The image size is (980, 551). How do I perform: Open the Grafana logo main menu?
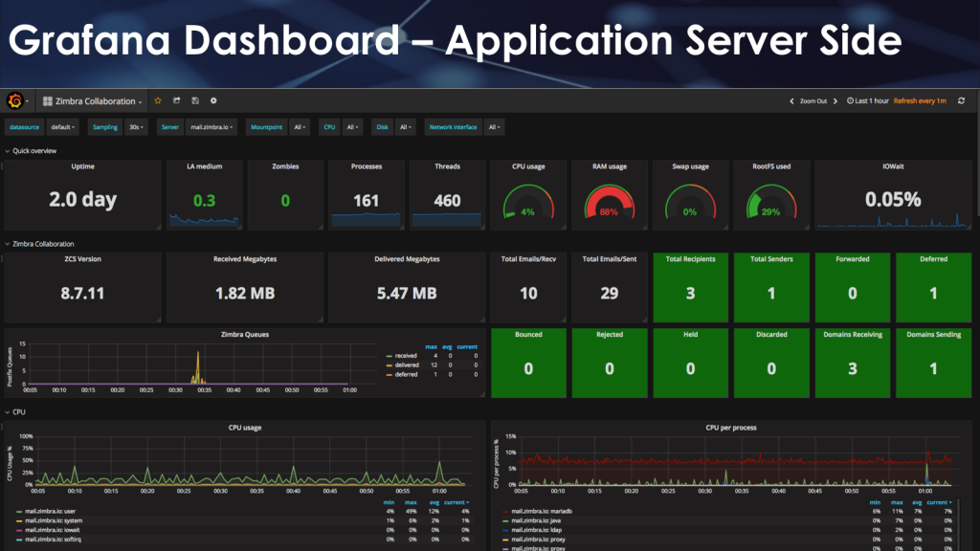pyautogui.click(x=15, y=100)
